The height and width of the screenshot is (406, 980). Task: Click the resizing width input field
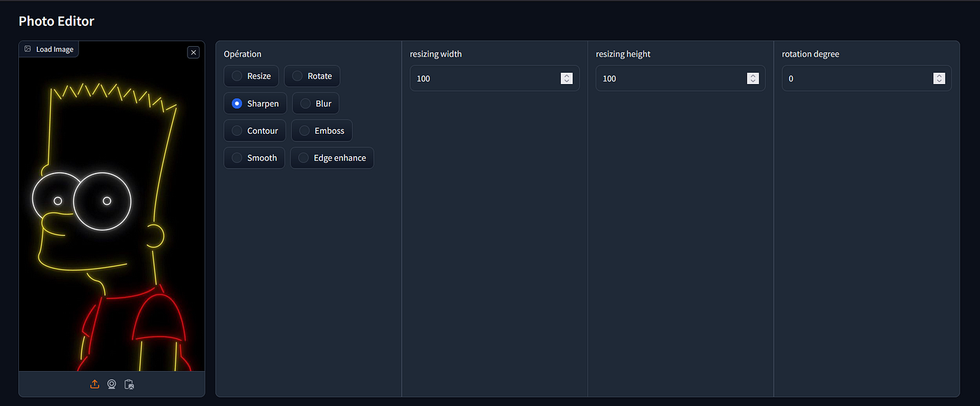[495, 78]
